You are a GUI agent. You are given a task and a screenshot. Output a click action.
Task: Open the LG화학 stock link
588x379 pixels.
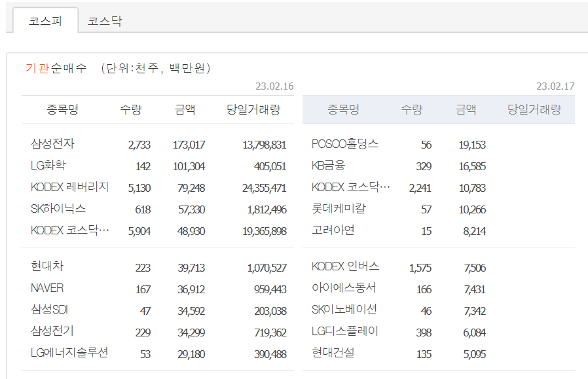tap(48, 166)
